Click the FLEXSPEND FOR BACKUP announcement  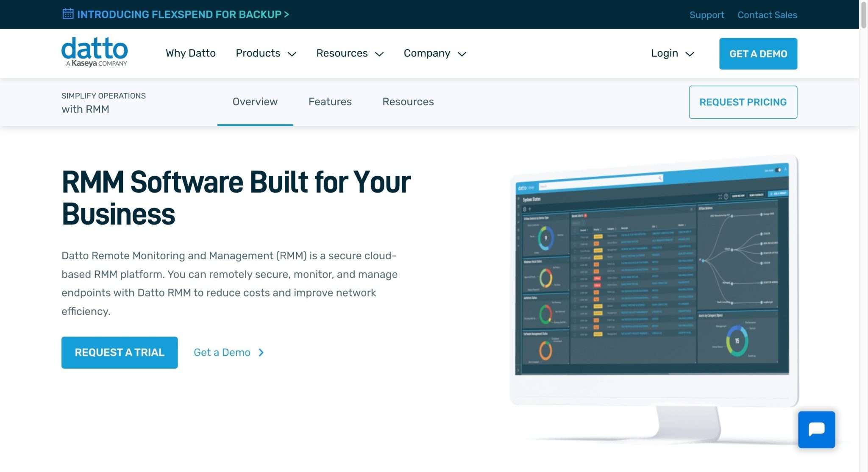point(178,14)
